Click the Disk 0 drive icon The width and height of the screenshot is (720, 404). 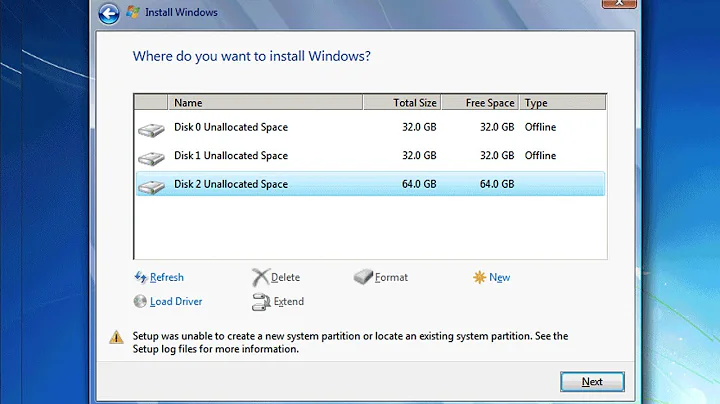point(151,130)
